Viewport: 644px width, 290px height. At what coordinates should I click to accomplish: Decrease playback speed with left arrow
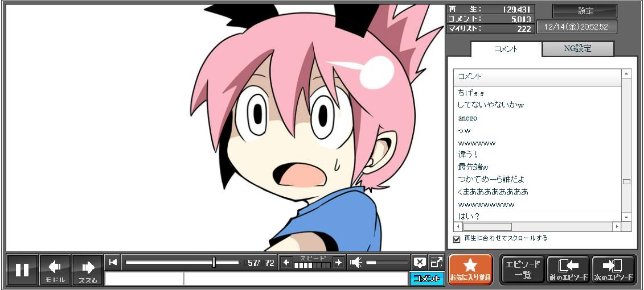pos(286,262)
